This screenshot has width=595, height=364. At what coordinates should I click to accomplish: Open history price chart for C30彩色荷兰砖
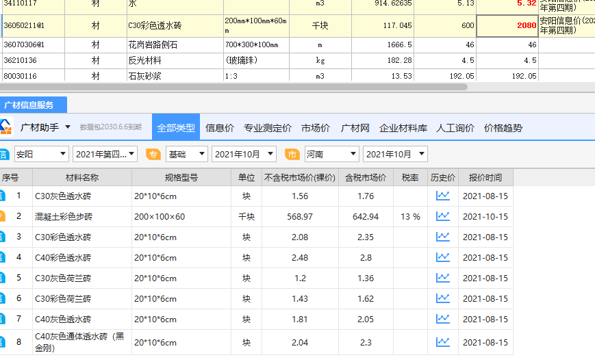(442, 298)
